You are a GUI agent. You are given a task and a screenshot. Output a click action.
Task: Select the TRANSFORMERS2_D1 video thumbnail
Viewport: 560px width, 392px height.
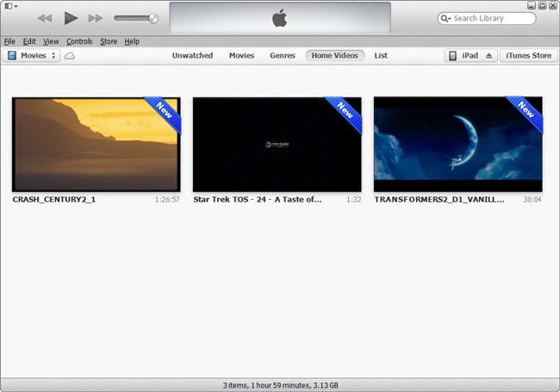tap(458, 144)
